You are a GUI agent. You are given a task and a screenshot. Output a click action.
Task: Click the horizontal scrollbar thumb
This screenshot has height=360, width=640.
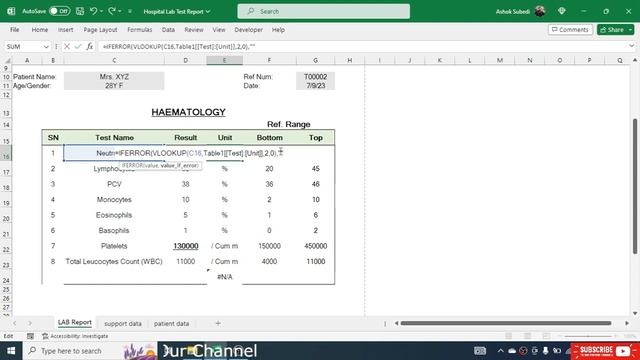point(506,323)
